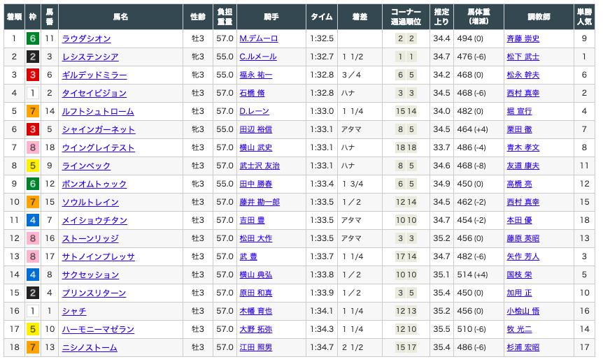Open trainer page 松永 幹夫

(523, 75)
